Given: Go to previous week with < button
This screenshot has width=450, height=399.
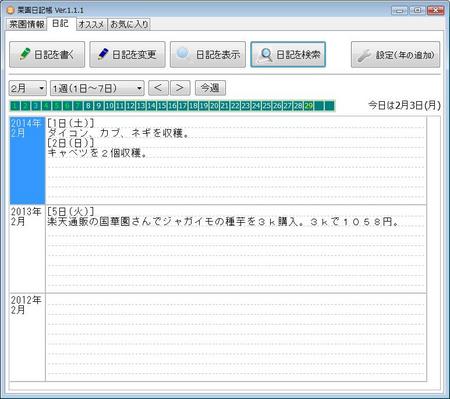Looking at the screenshot, I should click(x=159, y=88).
